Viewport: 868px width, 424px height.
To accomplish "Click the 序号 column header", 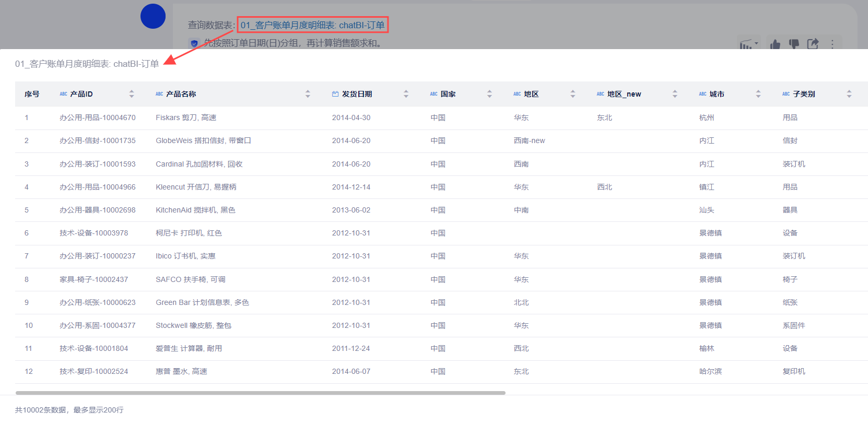I will (x=32, y=94).
